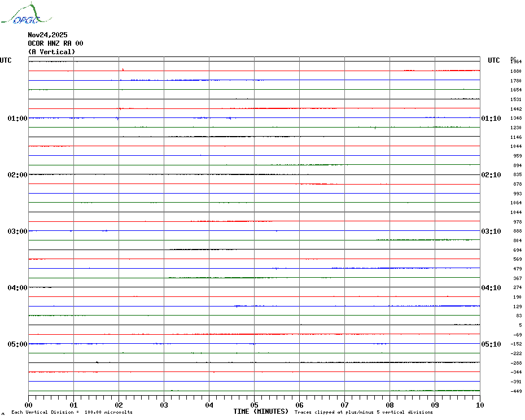
Task: Select the Nov24,2025 date text
Action: tap(47, 35)
